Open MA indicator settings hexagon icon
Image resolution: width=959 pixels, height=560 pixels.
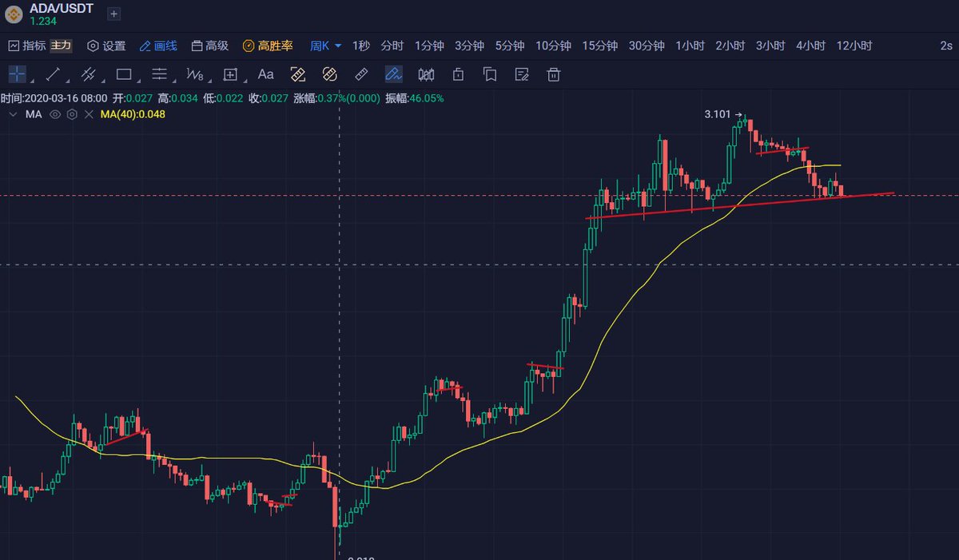(x=72, y=114)
